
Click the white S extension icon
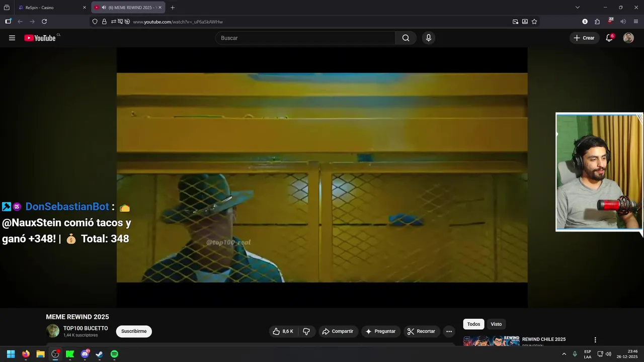click(x=585, y=22)
